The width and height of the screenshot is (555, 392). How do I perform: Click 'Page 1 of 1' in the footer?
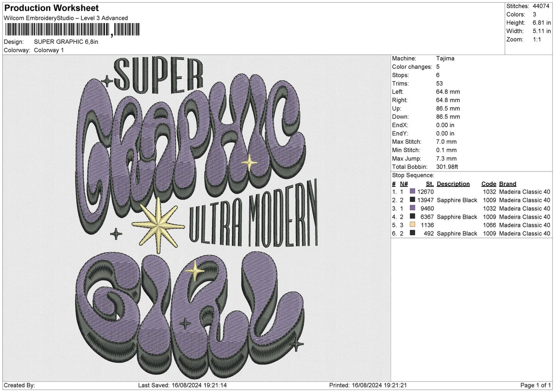[x=536, y=386]
